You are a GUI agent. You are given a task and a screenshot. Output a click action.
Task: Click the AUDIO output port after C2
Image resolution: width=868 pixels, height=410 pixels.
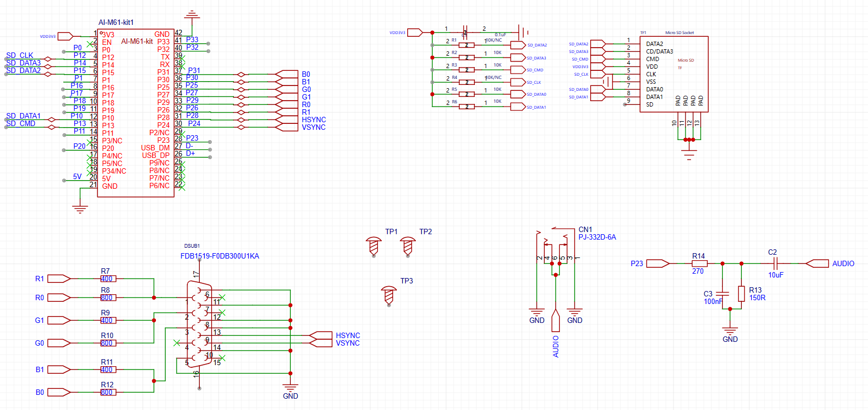point(817,263)
